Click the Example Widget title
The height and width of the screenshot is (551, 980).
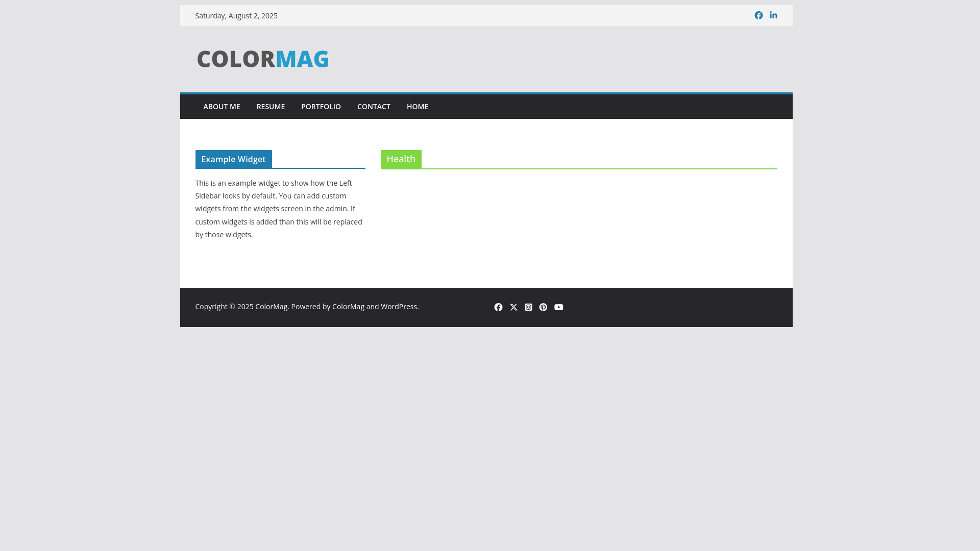click(234, 159)
